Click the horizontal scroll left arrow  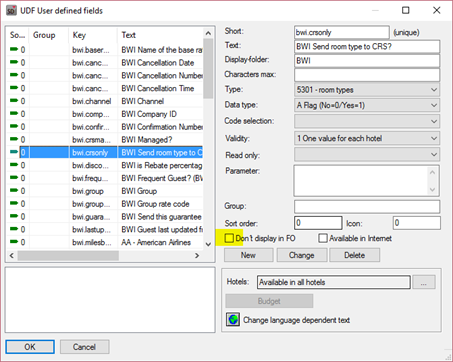12,255
